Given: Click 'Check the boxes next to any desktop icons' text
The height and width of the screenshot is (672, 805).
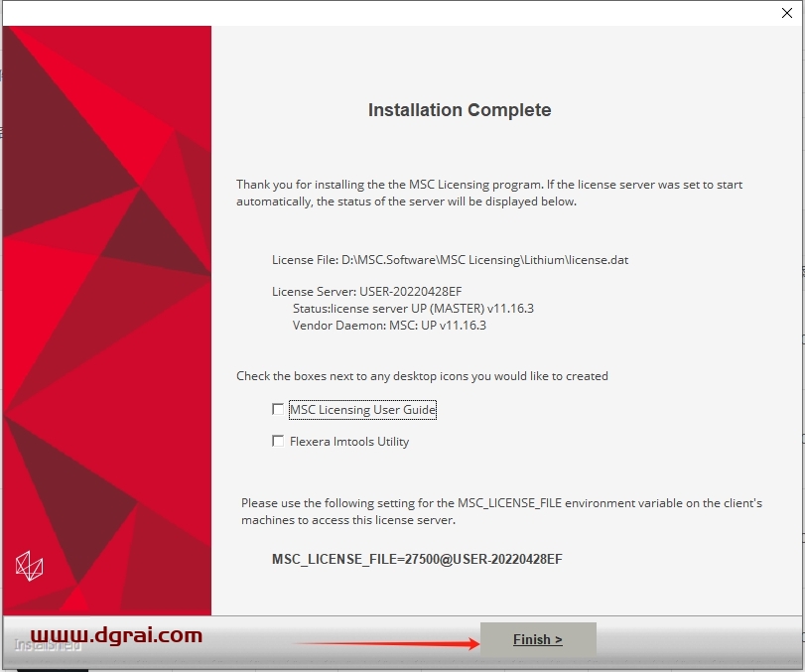Looking at the screenshot, I should (x=422, y=376).
